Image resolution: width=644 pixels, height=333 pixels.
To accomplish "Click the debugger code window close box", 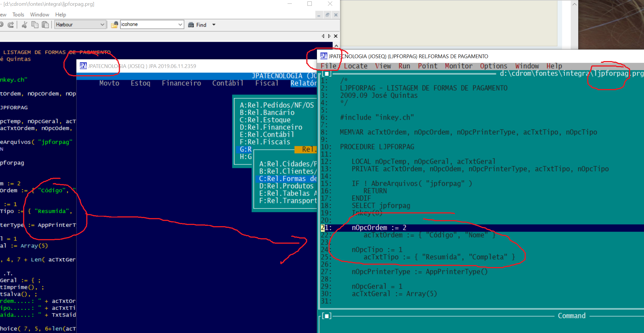I will [327, 73].
